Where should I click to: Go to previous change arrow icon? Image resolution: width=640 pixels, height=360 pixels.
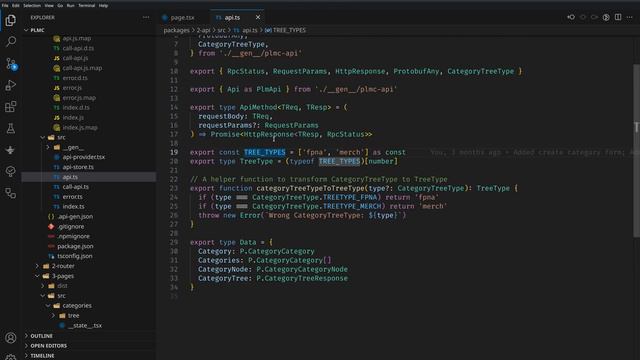pos(583,17)
